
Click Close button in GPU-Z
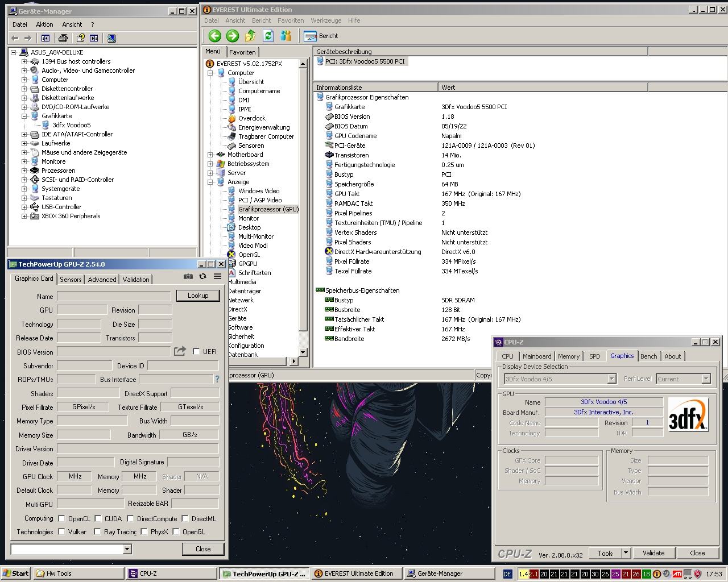pos(203,549)
